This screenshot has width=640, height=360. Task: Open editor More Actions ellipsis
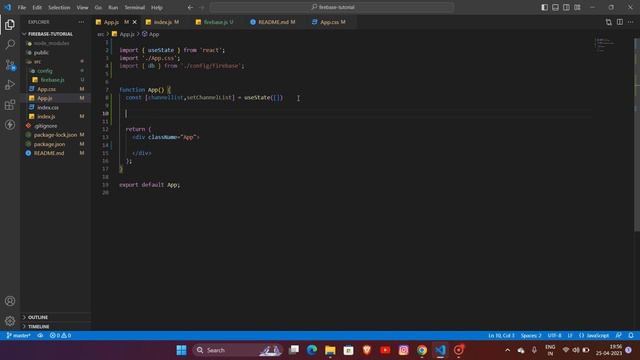631,22
